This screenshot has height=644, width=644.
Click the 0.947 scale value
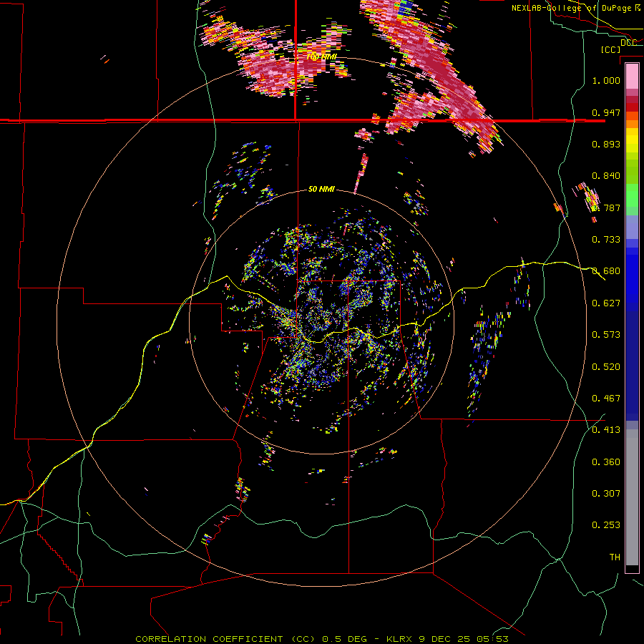(x=606, y=112)
